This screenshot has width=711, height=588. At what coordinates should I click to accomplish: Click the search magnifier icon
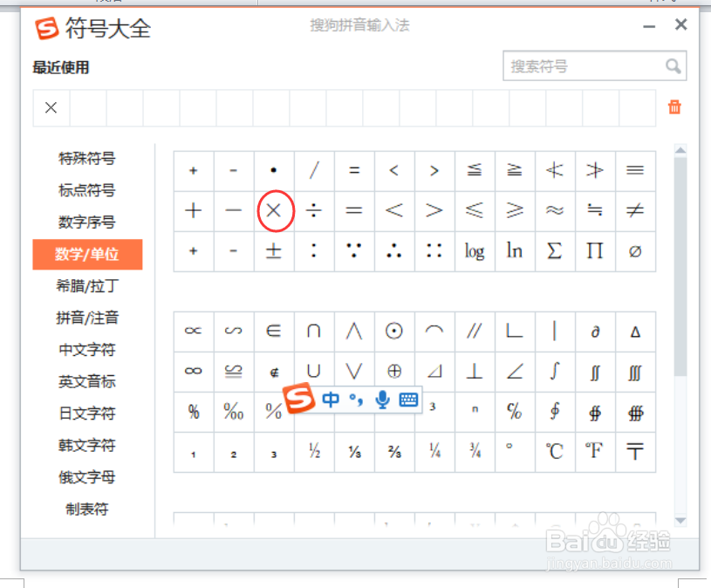(673, 65)
